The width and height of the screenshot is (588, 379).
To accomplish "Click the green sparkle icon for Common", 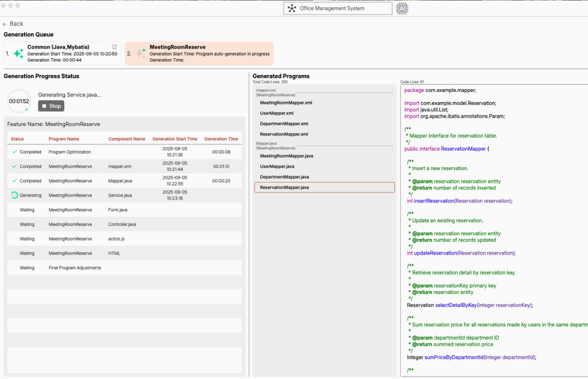I will coord(18,53).
